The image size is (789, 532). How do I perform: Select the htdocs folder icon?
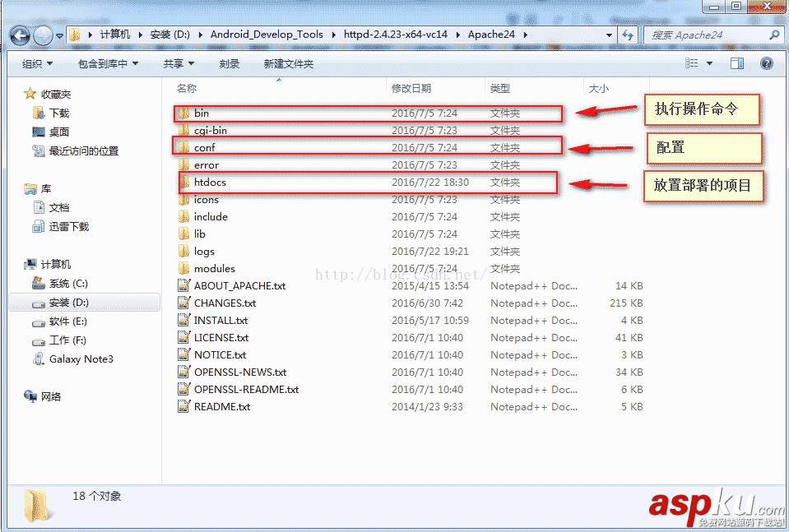tap(183, 182)
